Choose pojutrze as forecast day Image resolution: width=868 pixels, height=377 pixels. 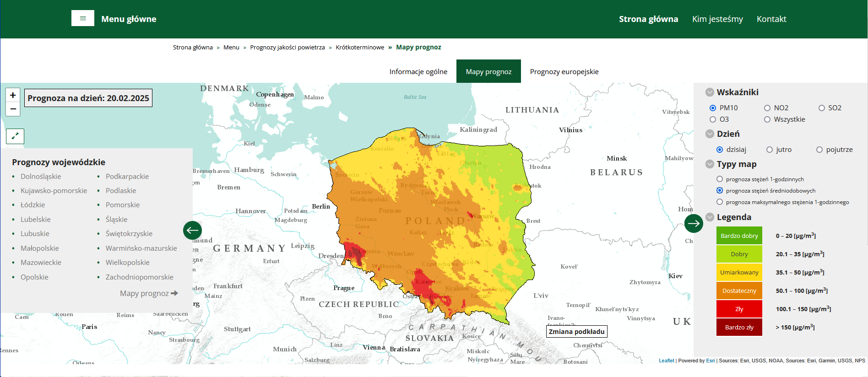[x=819, y=150]
